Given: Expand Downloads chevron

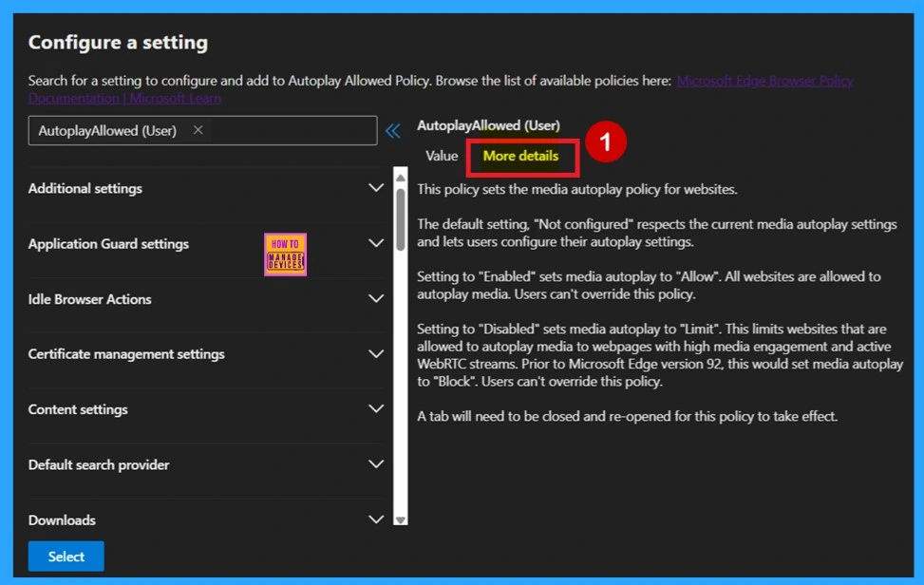Looking at the screenshot, I should click(x=376, y=519).
